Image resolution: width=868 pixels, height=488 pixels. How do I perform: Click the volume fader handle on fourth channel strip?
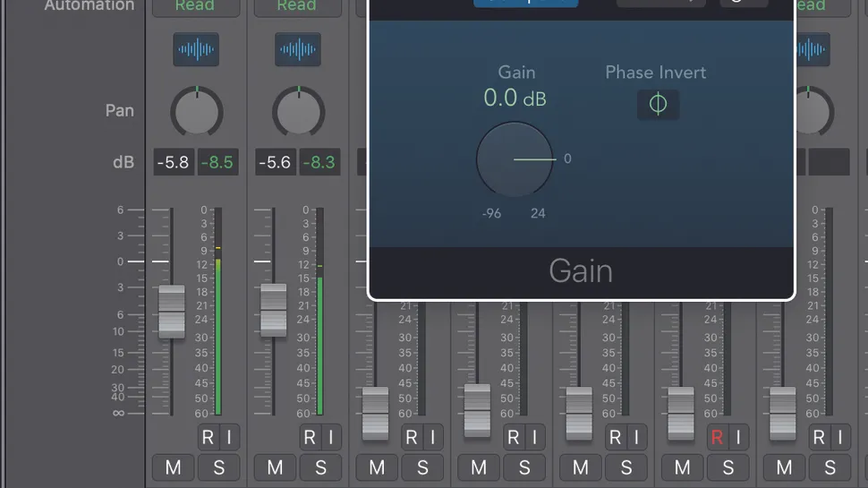click(477, 410)
